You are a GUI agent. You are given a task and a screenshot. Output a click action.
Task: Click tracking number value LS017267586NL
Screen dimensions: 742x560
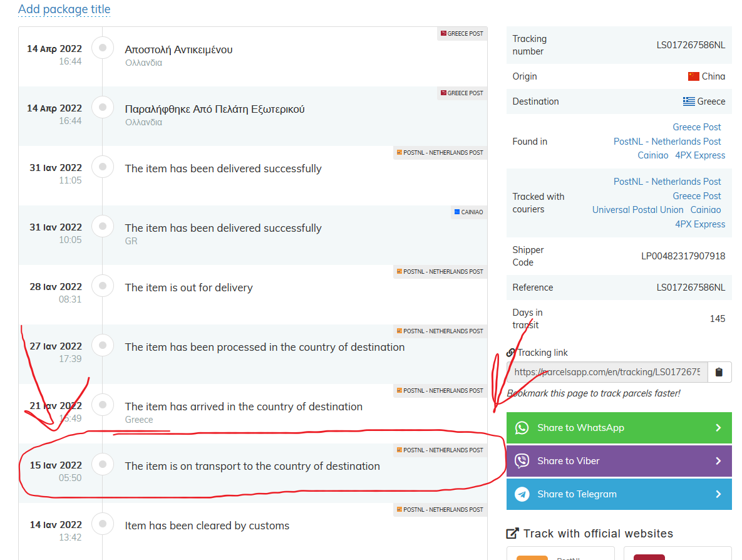pyautogui.click(x=691, y=45)
